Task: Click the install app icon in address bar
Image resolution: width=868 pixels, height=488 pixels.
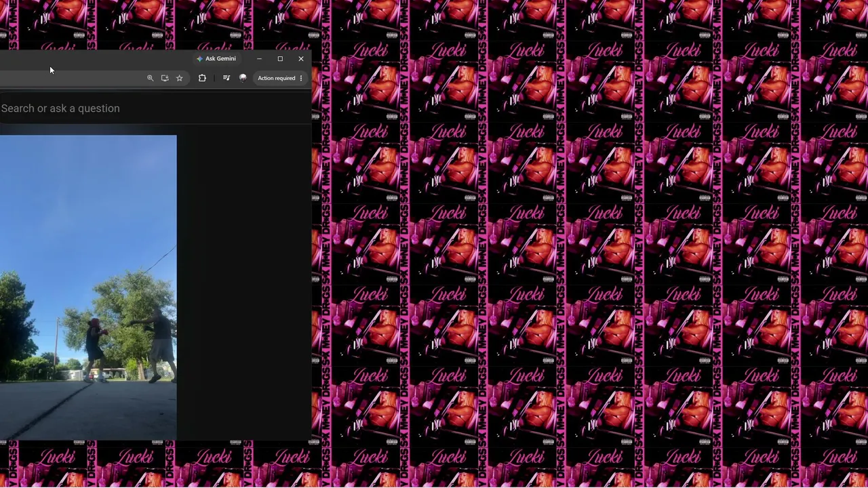Action: point(165,78)
